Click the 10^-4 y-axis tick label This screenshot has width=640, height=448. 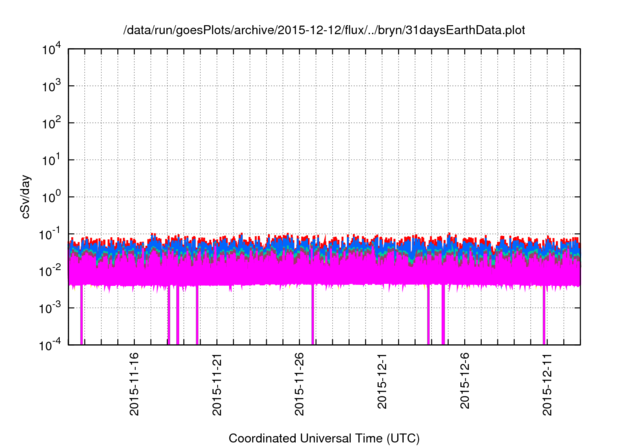[x=50, y=345]
